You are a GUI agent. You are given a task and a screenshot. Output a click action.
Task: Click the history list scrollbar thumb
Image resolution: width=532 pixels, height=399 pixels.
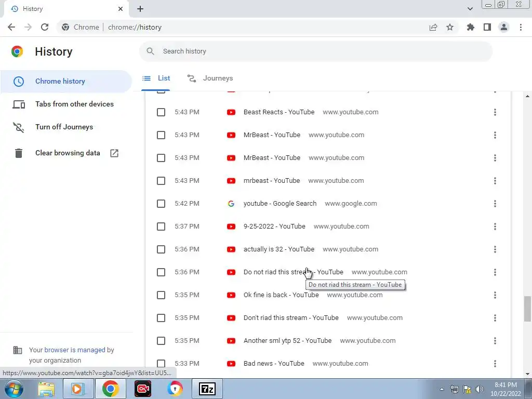point(527,309)
